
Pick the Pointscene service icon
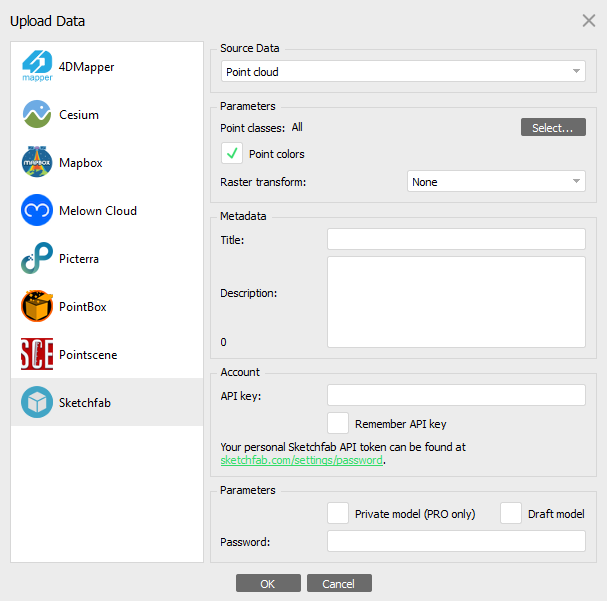(x=37, y=354)
